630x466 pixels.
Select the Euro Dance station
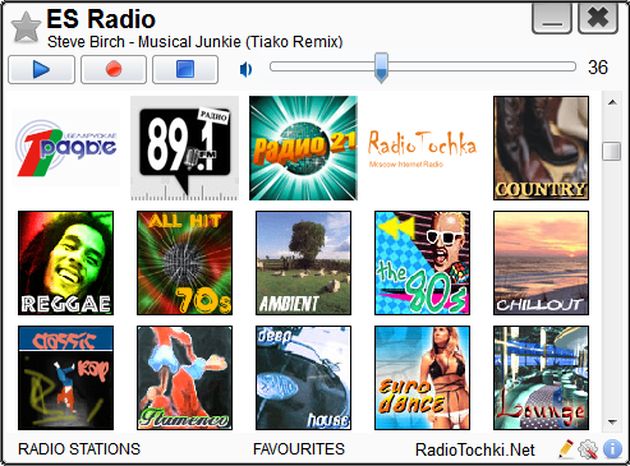tap(422, 378)
